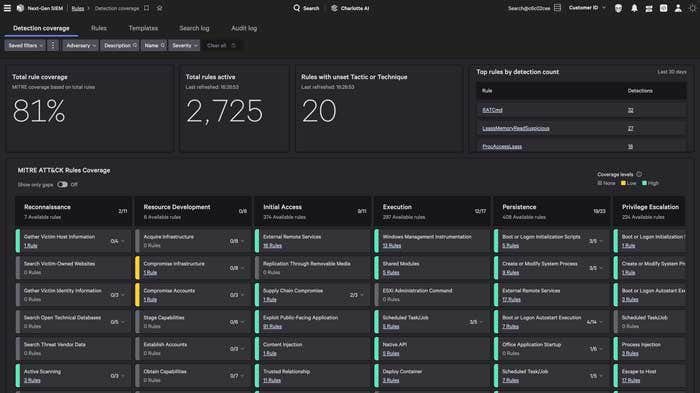This screenshot has width=700, height=393.
Task: Open the notifications bell
Action: [634, 8]
